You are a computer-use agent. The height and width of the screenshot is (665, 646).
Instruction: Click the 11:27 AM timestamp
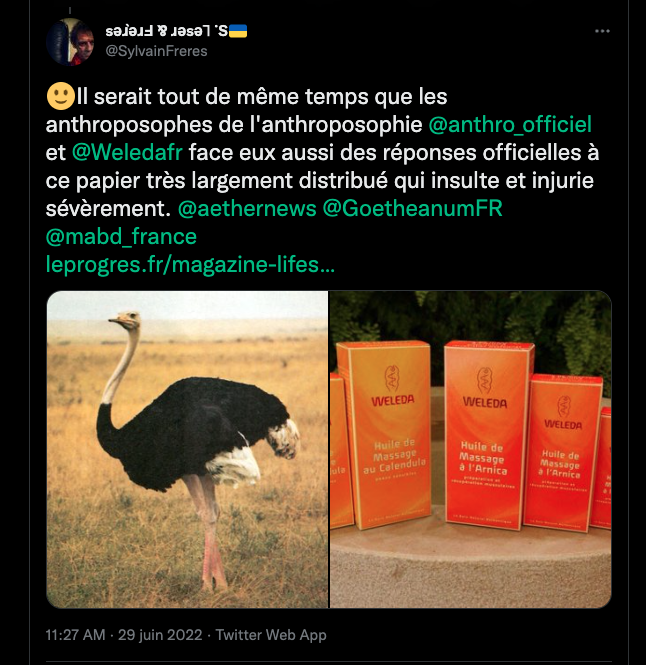coord(76,635)
